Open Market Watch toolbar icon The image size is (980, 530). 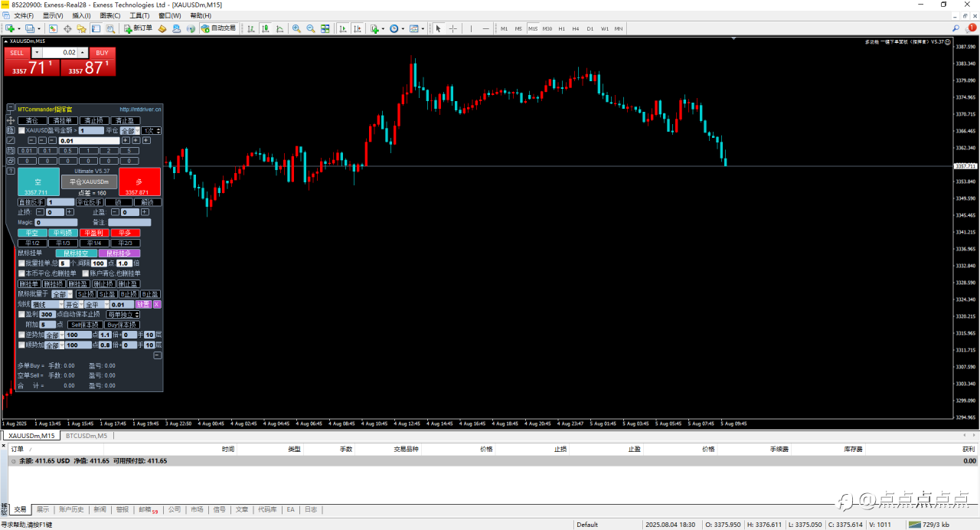(x=53, y=28)
